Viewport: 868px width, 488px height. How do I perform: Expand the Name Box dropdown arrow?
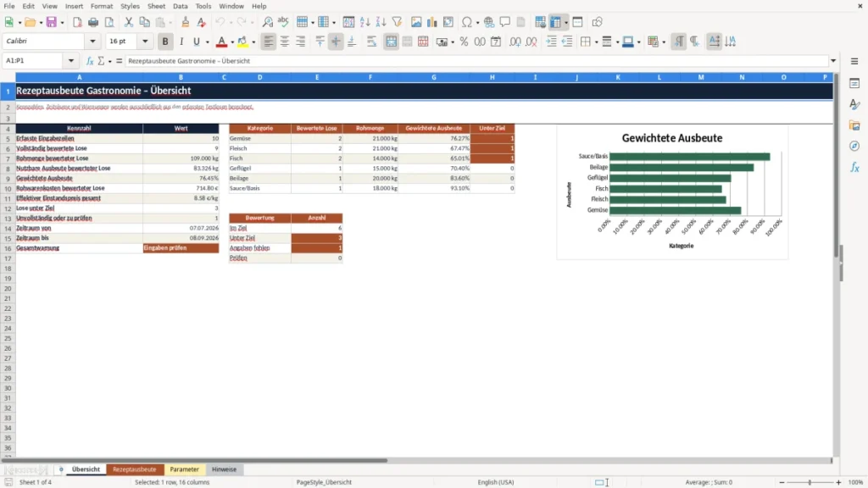pos(71,61)
